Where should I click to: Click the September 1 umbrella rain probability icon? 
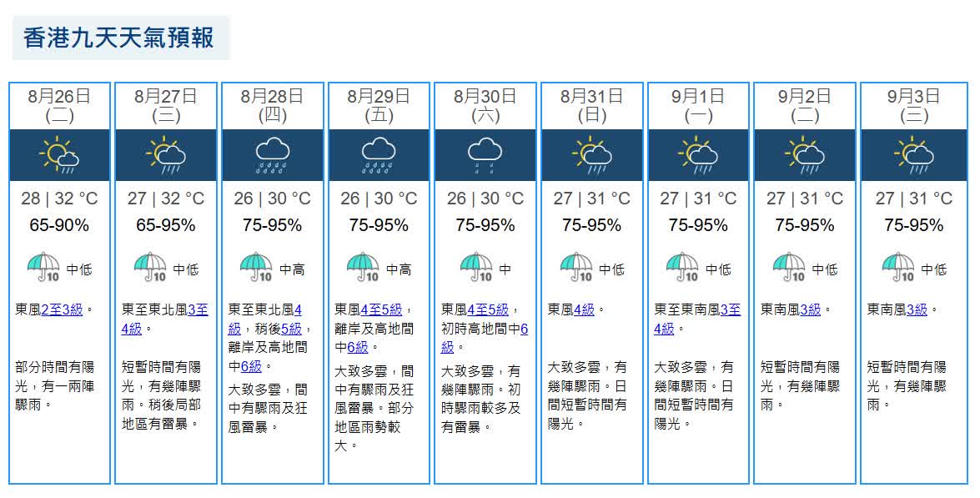click(682, 268)
